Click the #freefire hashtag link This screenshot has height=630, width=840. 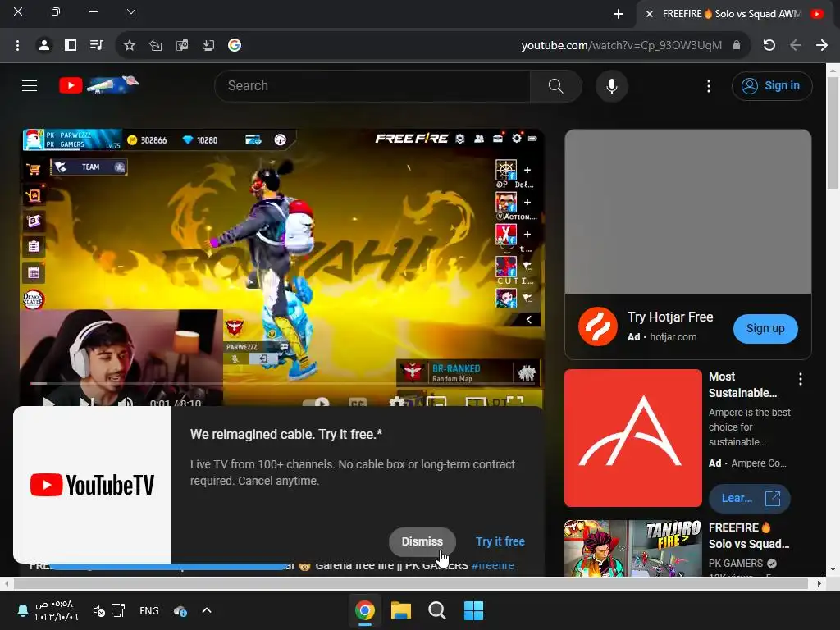point(493,566)
